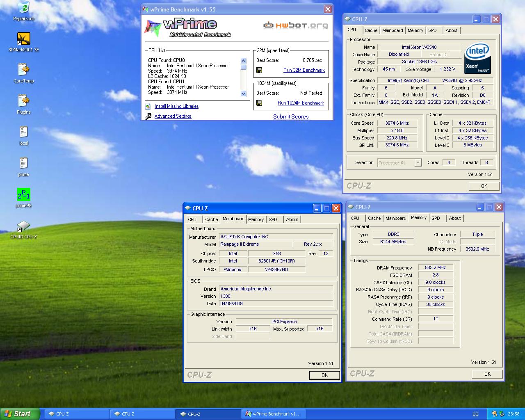The image size is (525, 420).
Task: Click wPrime Benchmark taskbar button
Action: pyautogui.click(x=274, y=414)
